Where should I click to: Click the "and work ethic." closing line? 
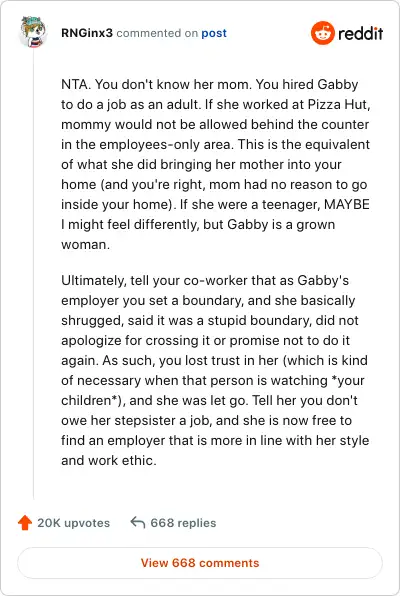(x=109, y=461)
